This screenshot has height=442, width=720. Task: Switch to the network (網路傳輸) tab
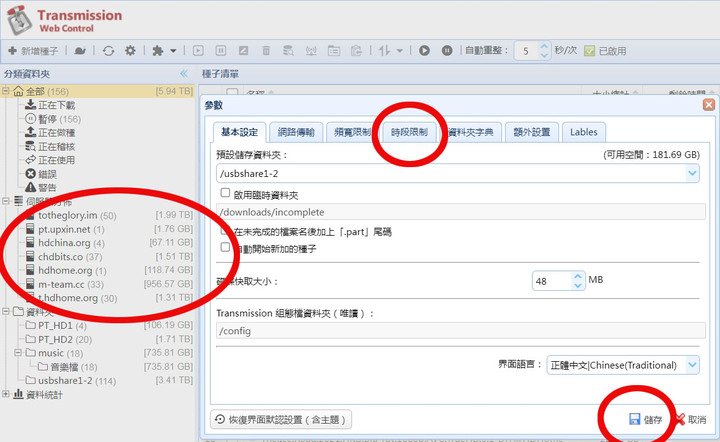296,132
